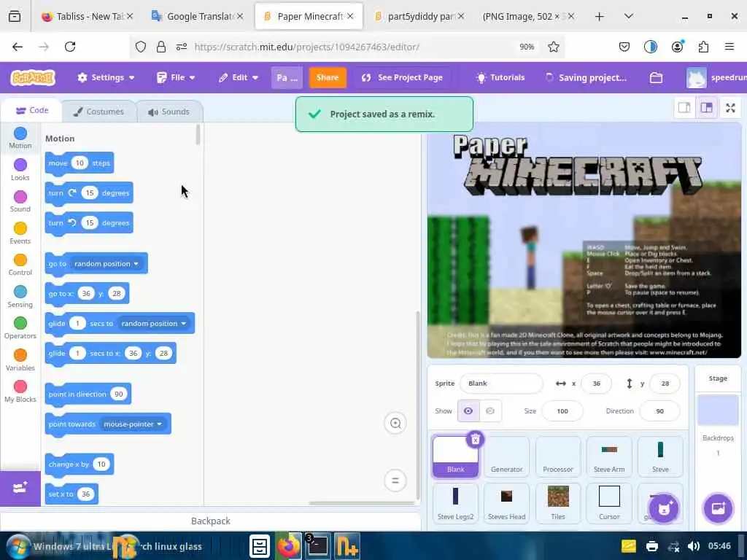Image resolution: width=747 pixels, height=560 pixels.
Task: Reset workspace zoom with equals icon
Action: 395,481
